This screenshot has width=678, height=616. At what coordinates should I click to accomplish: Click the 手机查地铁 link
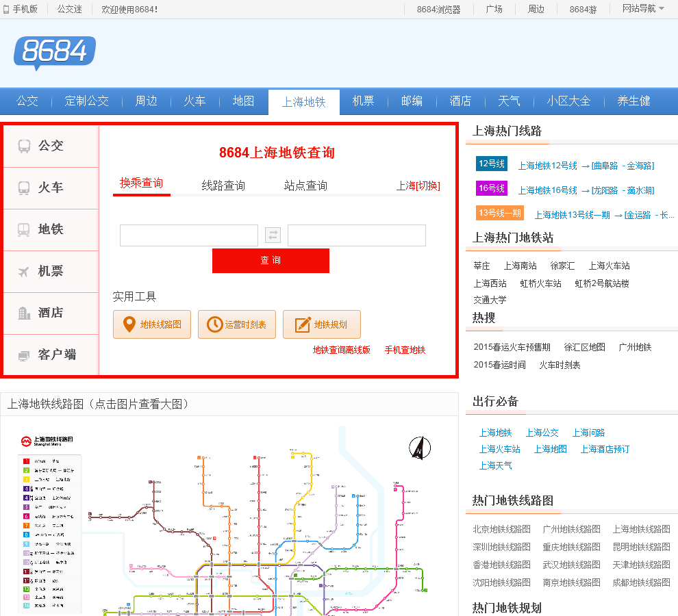pos(405,350)
